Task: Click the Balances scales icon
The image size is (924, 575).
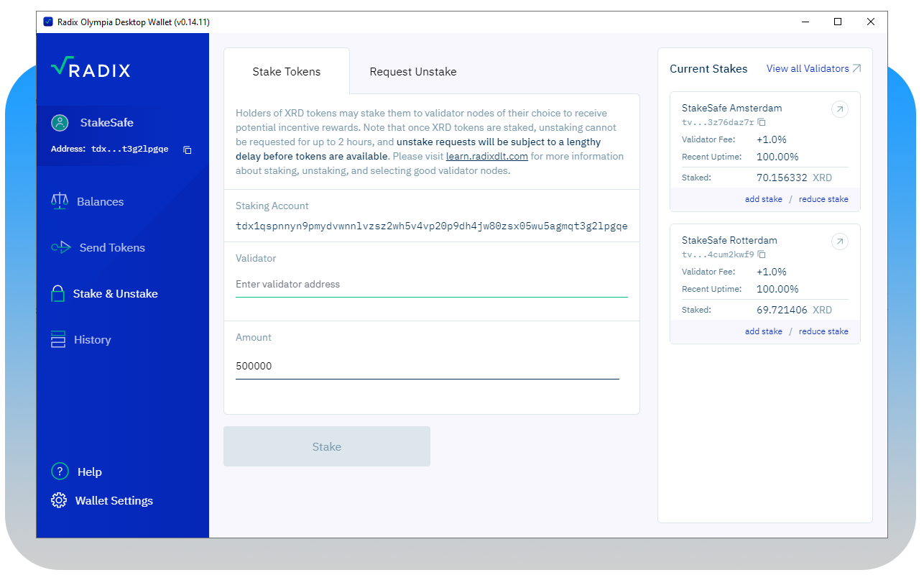Action: (59, 201)
